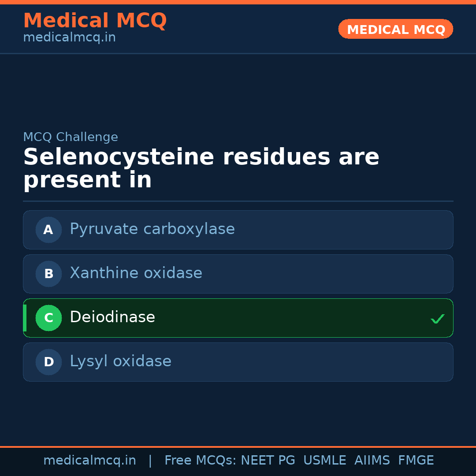Click USMLE in the footer
Screen dimensions: 476x476
pyautogui.click(x=325, y=461)
